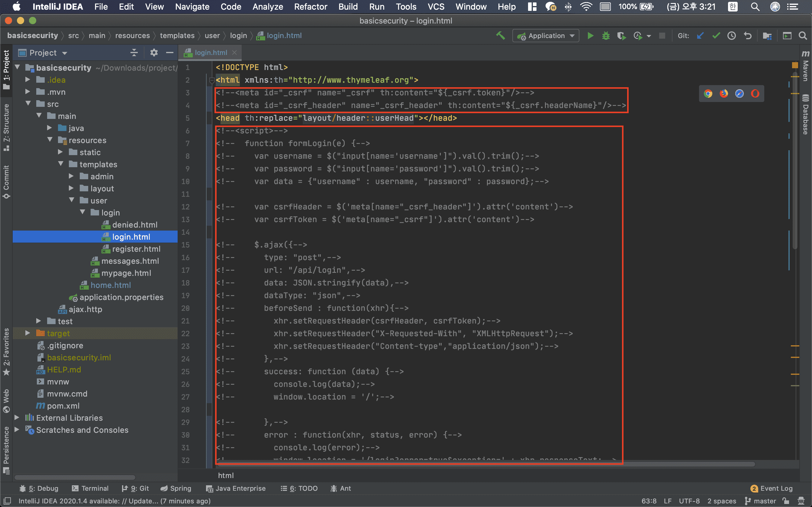Run with Coverage icon in toolbar
This screenshot has height=507, width=812.
(x=621, y=36)
